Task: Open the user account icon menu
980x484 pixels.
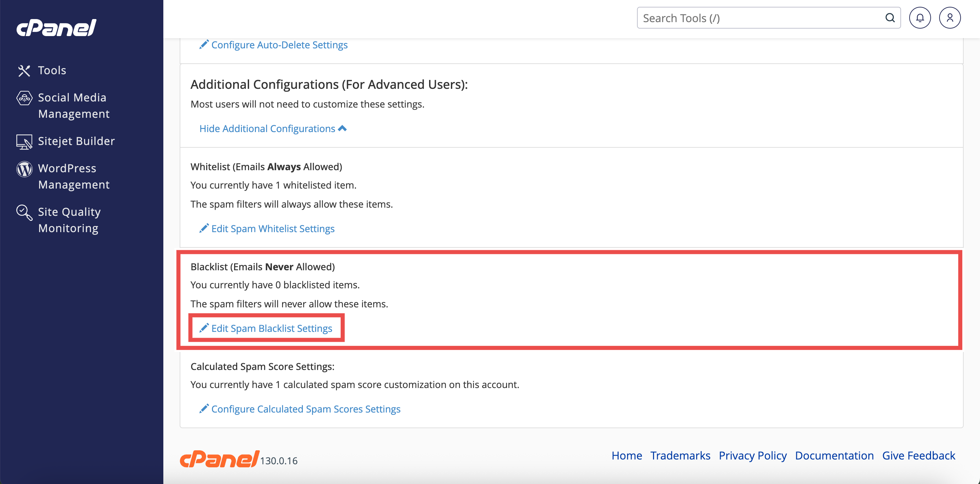Action: 950,18
